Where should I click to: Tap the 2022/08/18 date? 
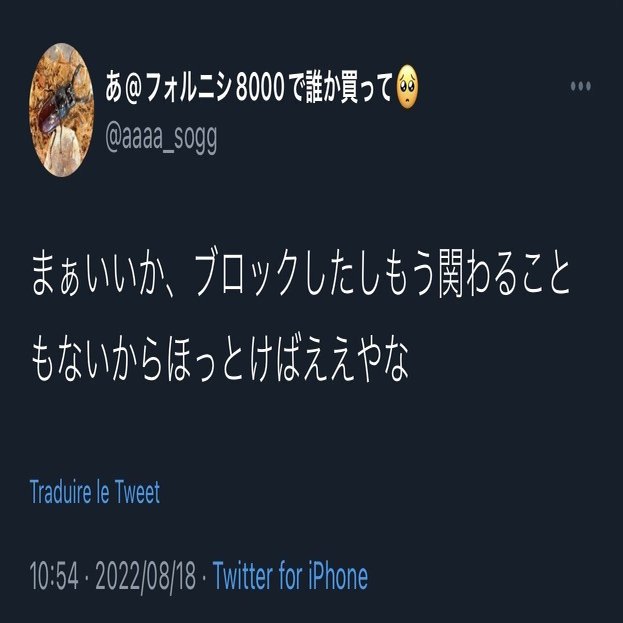(145, 577)
